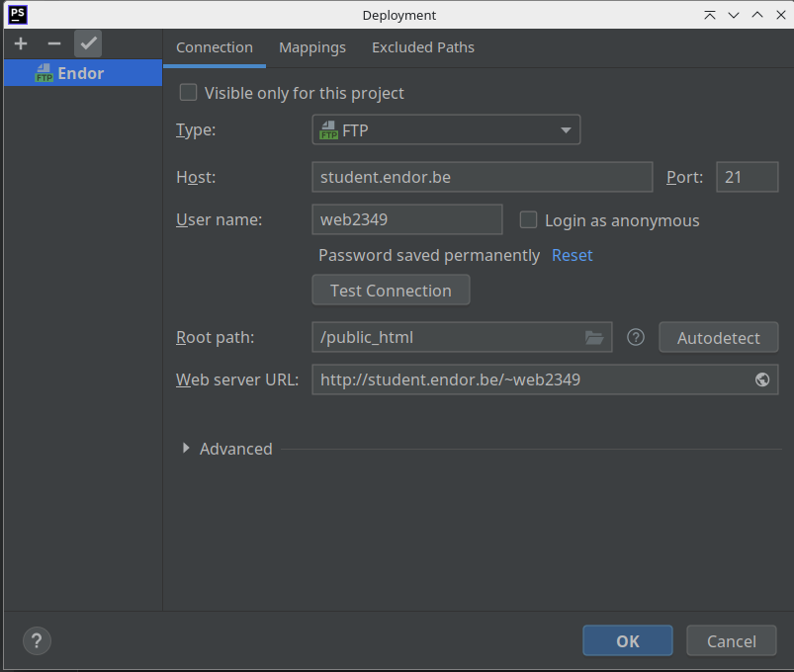Browse the root path folder icon

coord(593,338)
